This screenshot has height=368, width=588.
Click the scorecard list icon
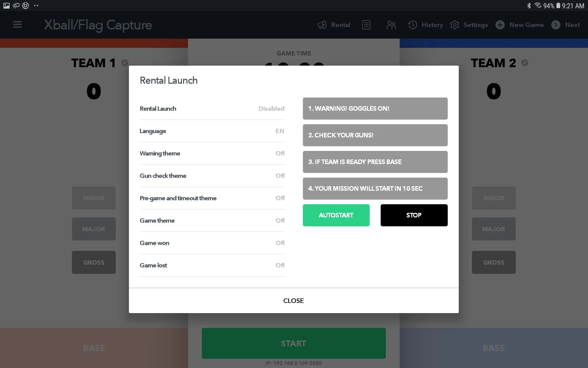(366, 25)
